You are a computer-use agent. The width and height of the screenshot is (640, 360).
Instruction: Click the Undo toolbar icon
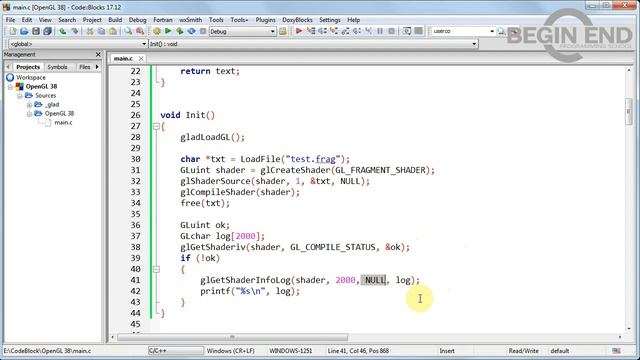[62, 31]
